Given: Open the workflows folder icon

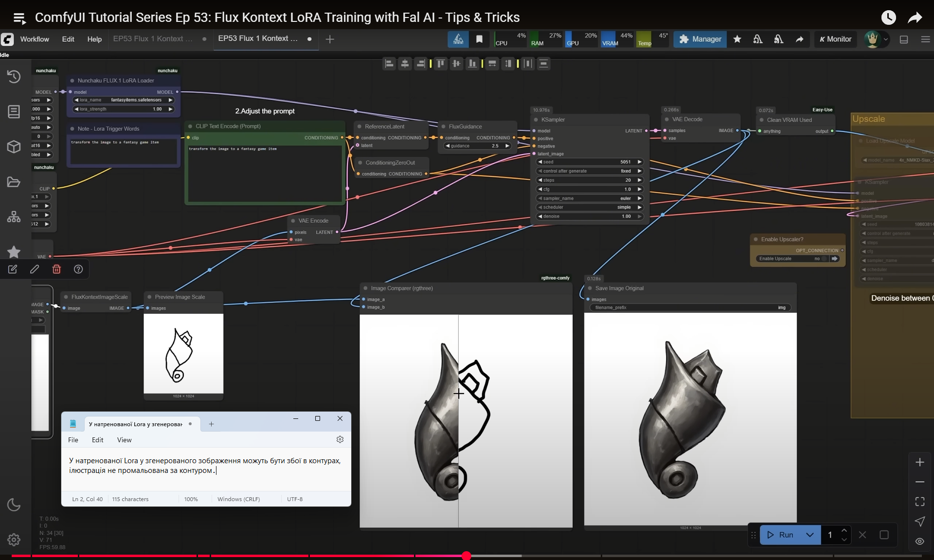Looking at the screenshot, I should tap(14, 182).
